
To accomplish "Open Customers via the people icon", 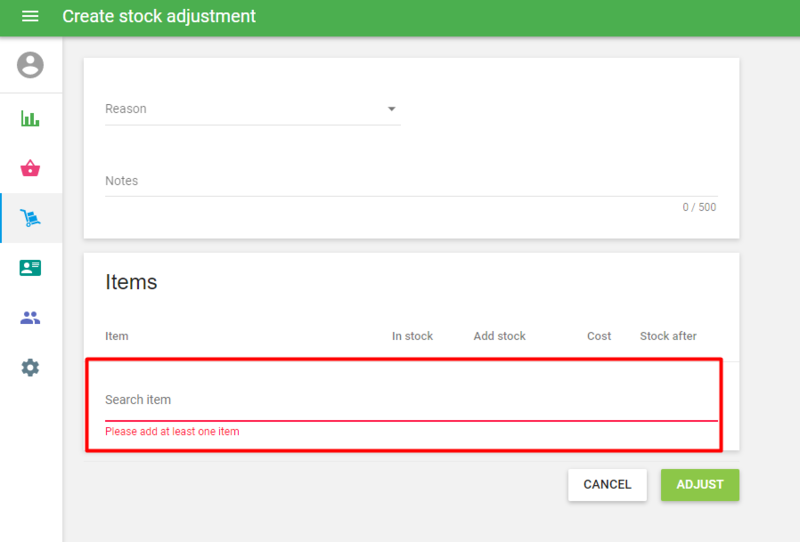I will click(x=30, y=318).
